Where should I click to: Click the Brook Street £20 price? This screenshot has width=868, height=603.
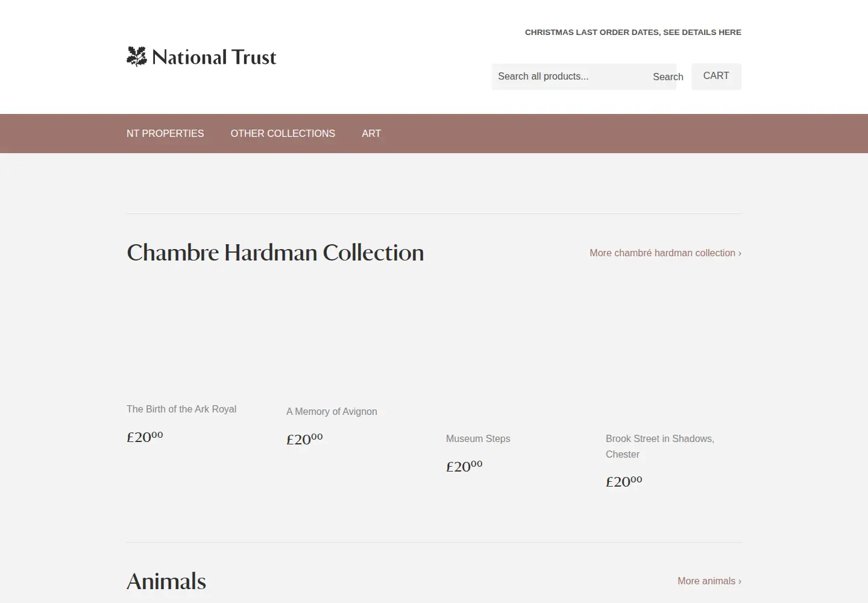pyautogui.click(x=624, y=481)
